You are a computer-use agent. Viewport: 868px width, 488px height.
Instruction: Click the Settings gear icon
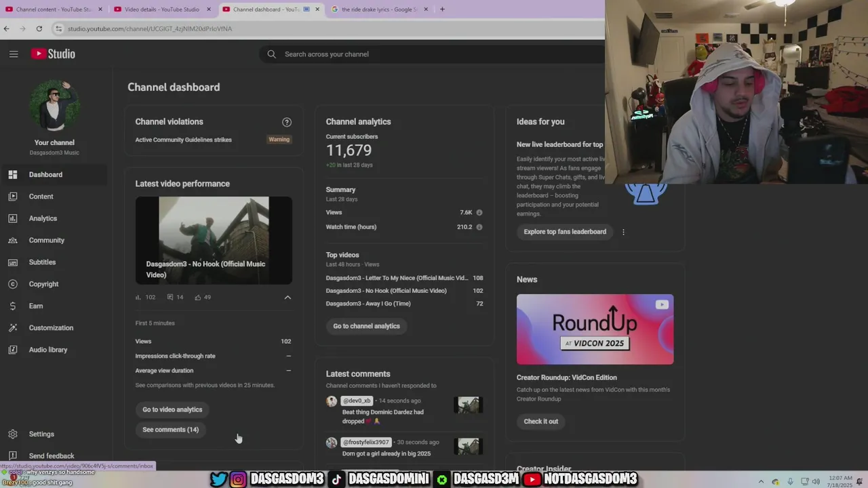point(13,434)
